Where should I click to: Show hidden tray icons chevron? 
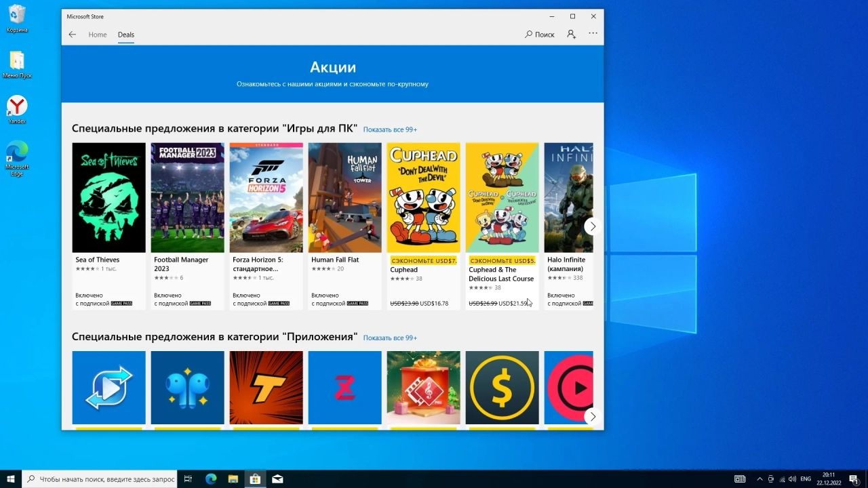pyautogui.click(x=759, y=479)
